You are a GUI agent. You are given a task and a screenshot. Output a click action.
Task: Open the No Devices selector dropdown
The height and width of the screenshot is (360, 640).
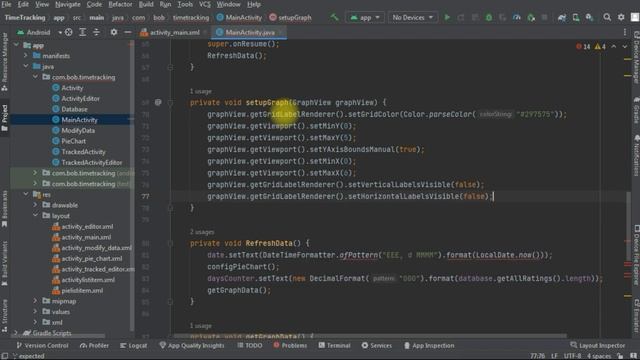412,17
